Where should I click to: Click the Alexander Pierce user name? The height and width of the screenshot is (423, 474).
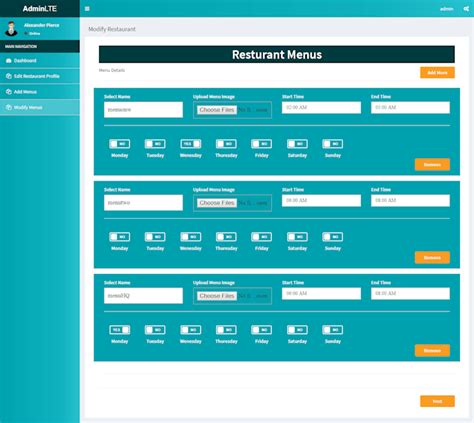(42, 25)
